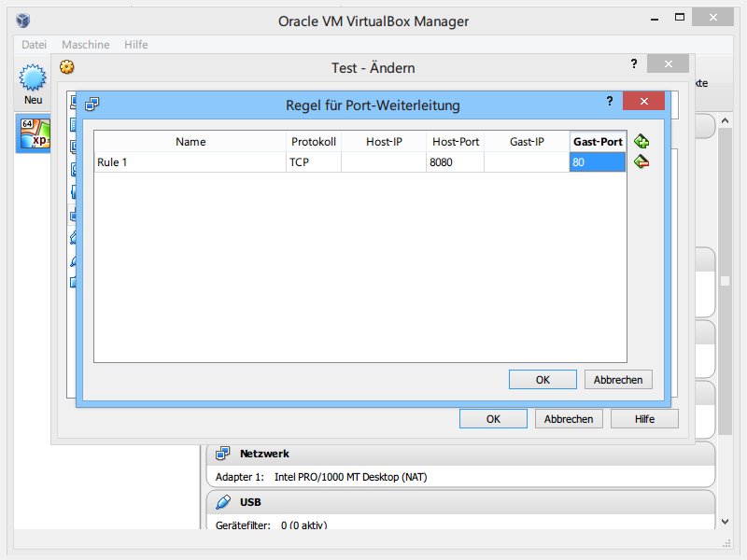Open the Hilfe menu

coord(135,44)
